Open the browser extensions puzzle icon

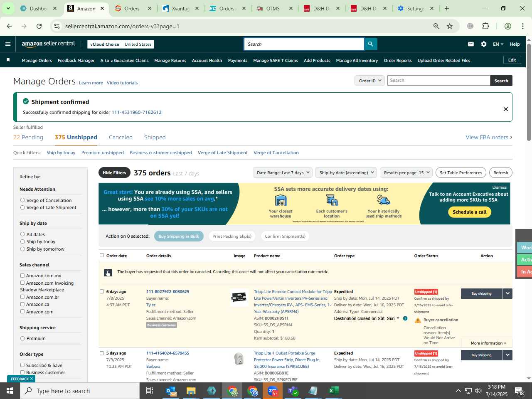[x=485, y=26]
